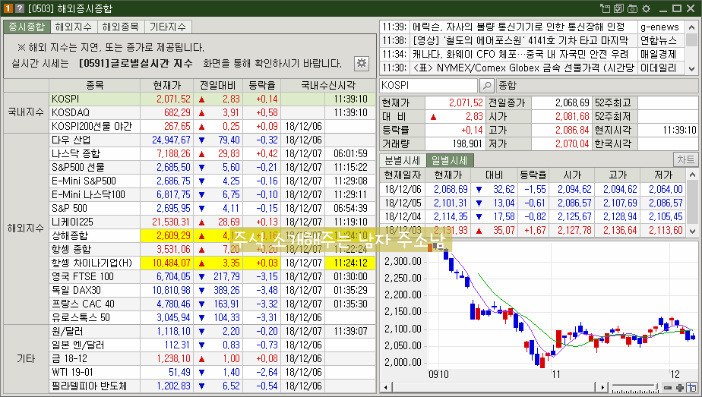Viewport: 702px width, 397px height.
Task: Click the 국내수신시각 column header
Action: tap(328, 85)
